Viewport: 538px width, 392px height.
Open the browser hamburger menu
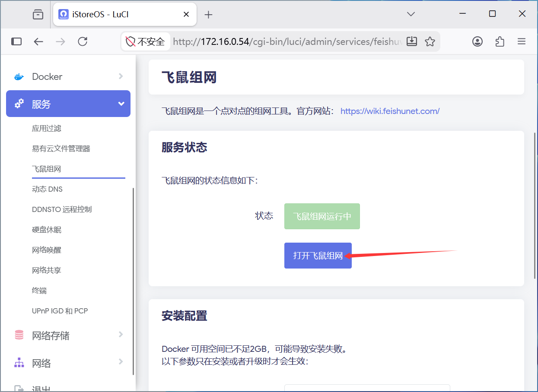click(522, 41)
